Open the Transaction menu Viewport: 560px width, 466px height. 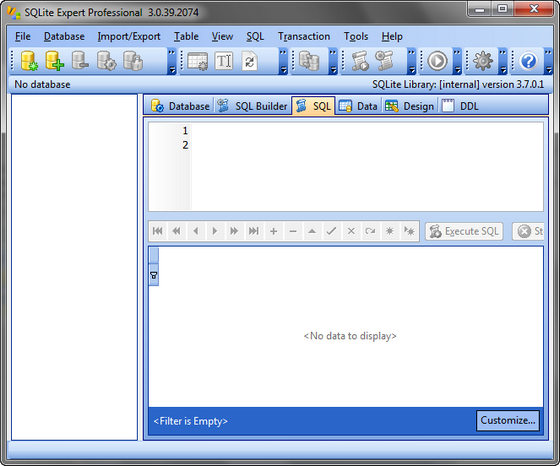[304, 36]
